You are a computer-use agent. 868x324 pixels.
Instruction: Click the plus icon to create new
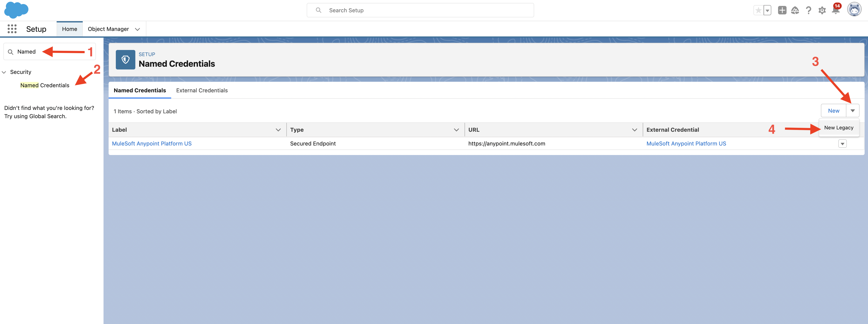click(x=782, y=10)
